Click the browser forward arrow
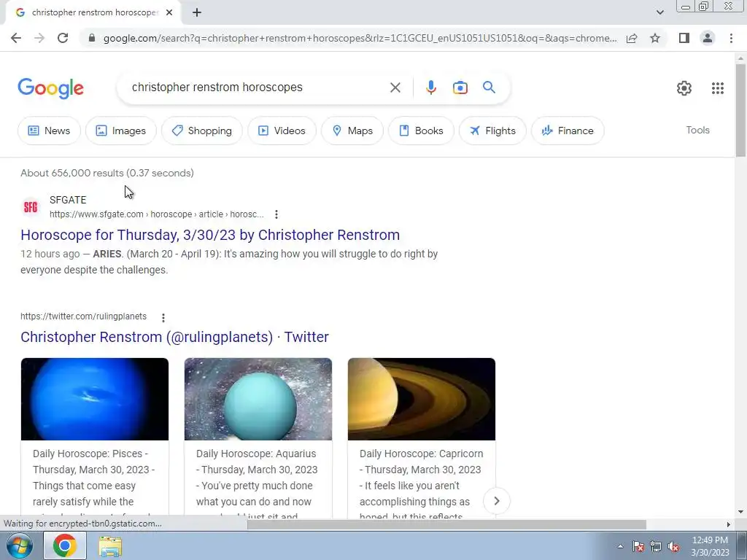747x560 pixels. click(39, 38)
